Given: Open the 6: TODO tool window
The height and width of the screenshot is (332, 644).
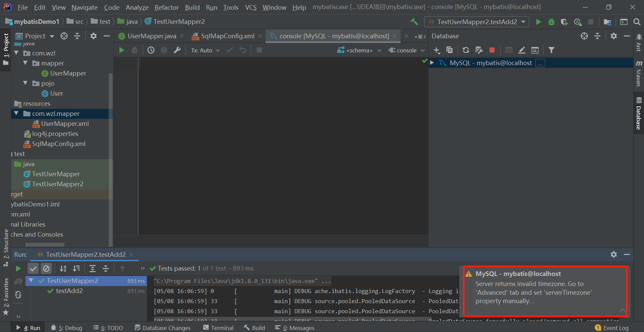Looking at the screenshot, I should [x=108, y=328].
